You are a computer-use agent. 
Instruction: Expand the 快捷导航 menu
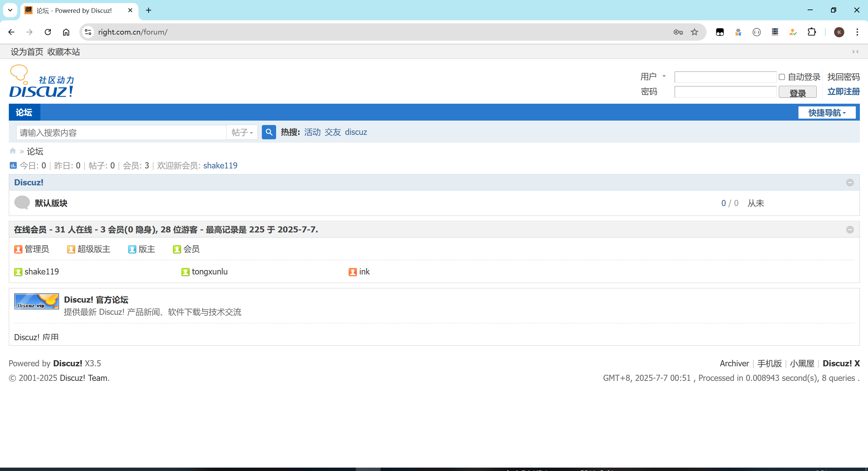pos(827,112)
